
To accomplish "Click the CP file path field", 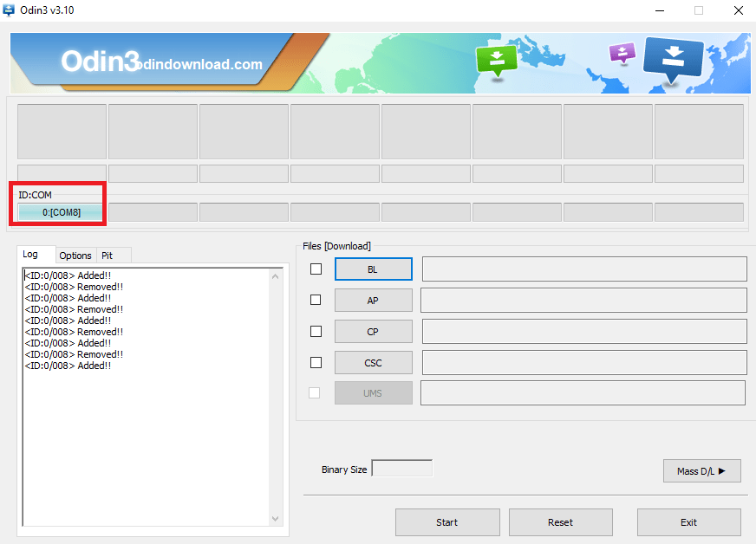I will tap(584, 332).
